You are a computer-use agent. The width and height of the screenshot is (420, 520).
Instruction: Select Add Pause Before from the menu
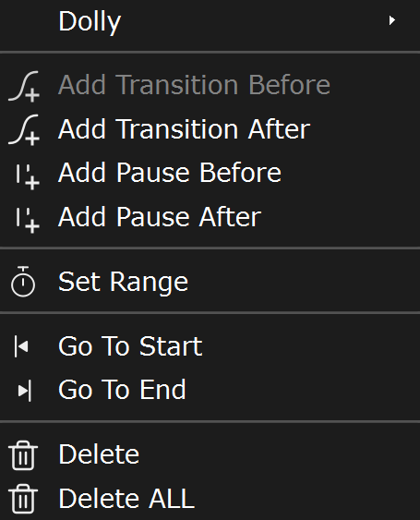point(210,173)
